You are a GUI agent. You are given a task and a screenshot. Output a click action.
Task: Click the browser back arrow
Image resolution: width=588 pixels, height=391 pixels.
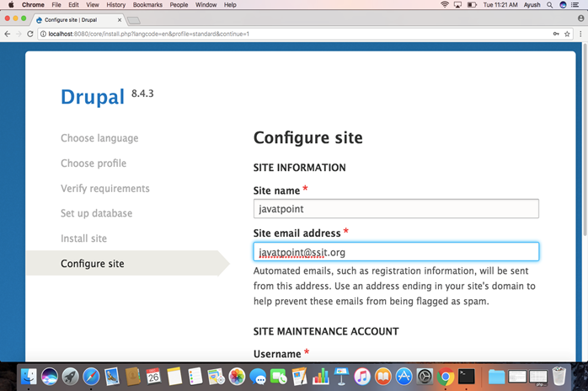tap(7, 34)
